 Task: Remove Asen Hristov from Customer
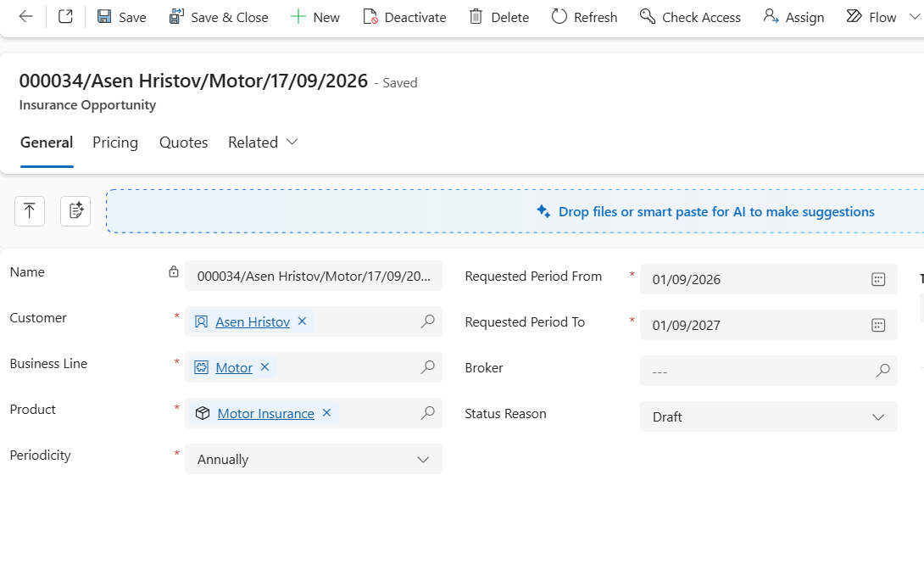pyautogui.click(x=303, y=321)
